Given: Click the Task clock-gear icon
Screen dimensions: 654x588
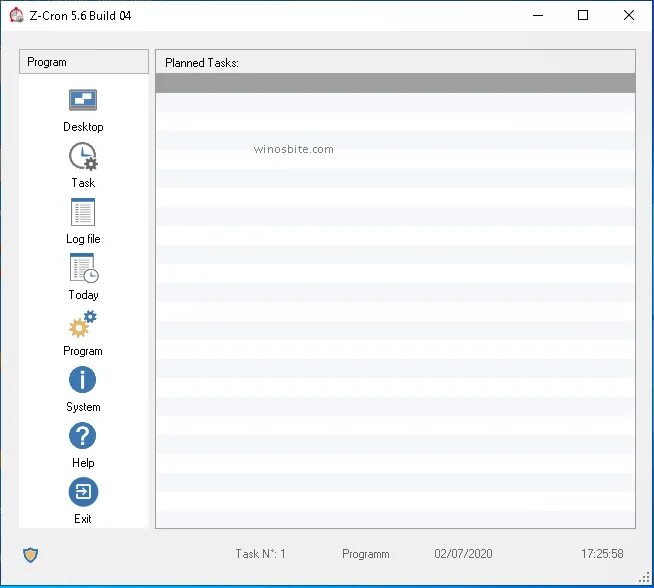Looking at the screenshot, I should 83,156.
